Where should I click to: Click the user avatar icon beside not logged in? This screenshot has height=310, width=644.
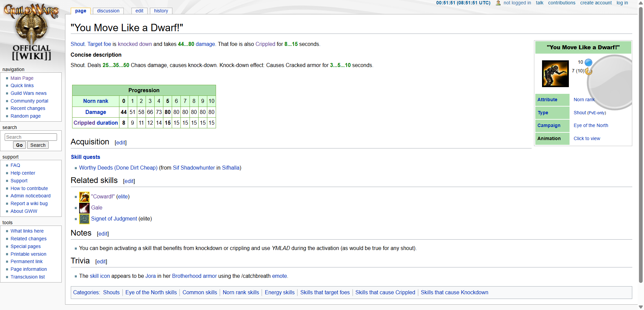pyautogui.click(x=498, y=3)
